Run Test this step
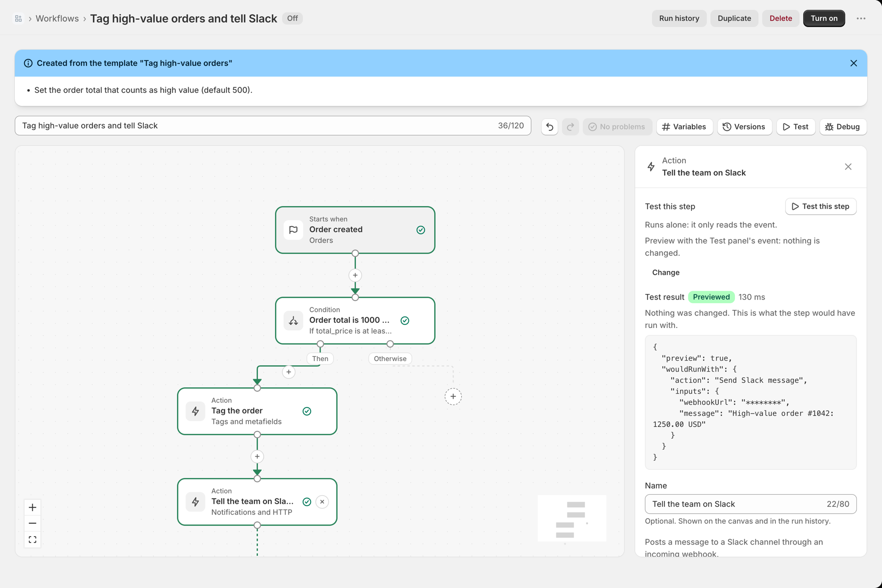 pyautogui.click(x=820, y=206)
